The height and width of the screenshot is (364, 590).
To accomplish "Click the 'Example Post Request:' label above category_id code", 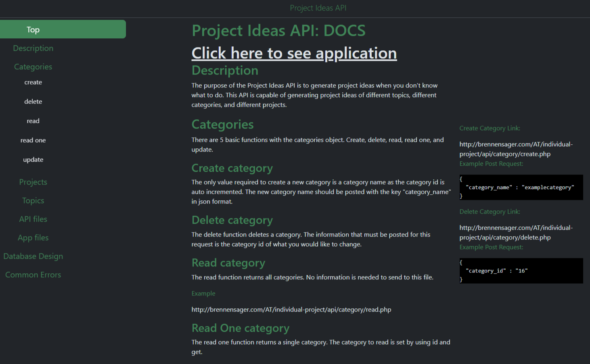I will coord(491,247).
